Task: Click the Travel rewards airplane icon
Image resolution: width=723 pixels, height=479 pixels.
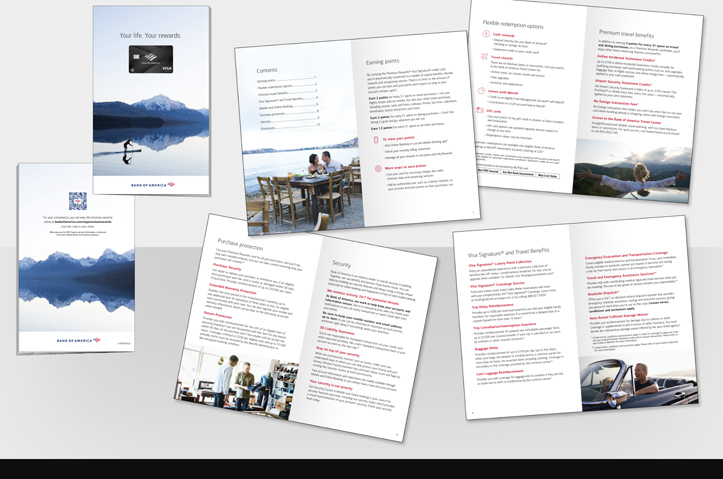Action: (x=484, y=57)
